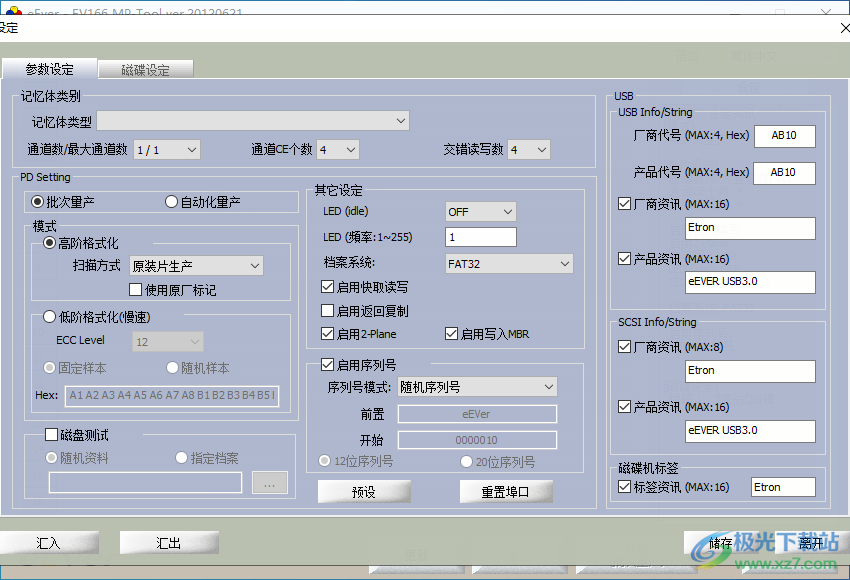
Task: Select the 20位序列号 serial option
Action: [465, 461]
